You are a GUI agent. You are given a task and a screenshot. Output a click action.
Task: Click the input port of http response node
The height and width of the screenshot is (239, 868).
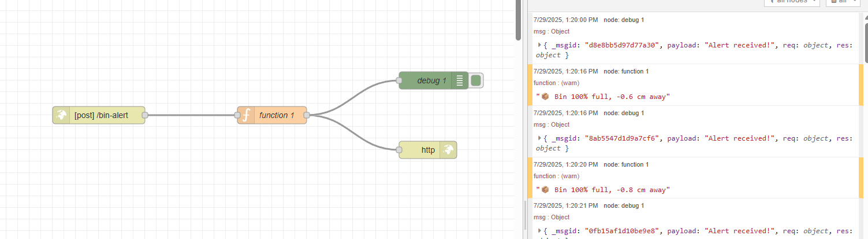click(x=399, y=150)
